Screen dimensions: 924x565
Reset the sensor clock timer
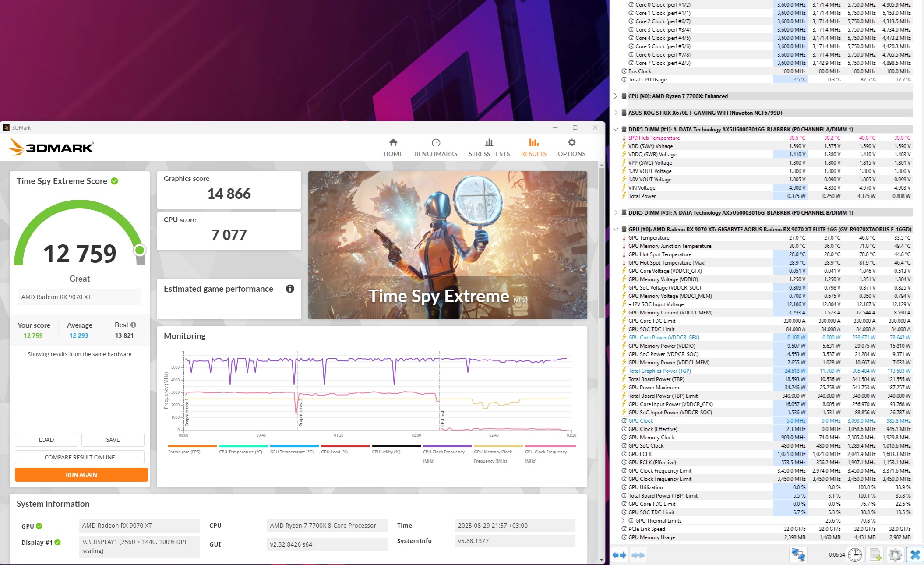tap(854, 555)
